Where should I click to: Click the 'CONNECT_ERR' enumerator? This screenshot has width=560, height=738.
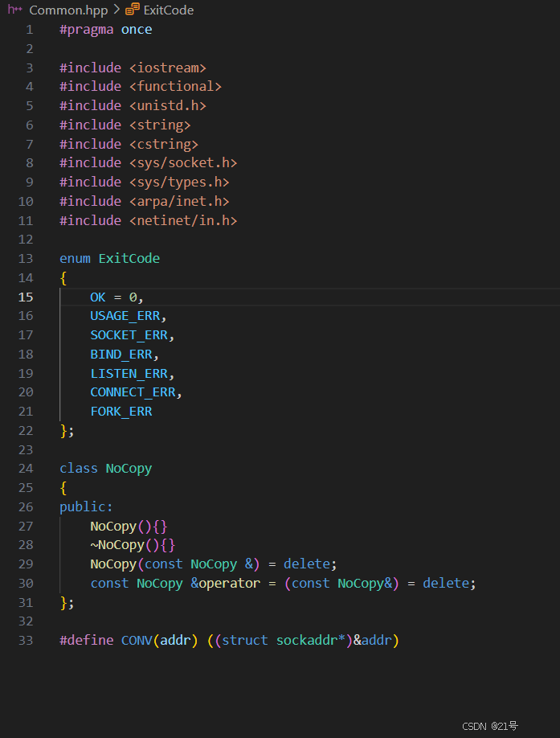133,392
